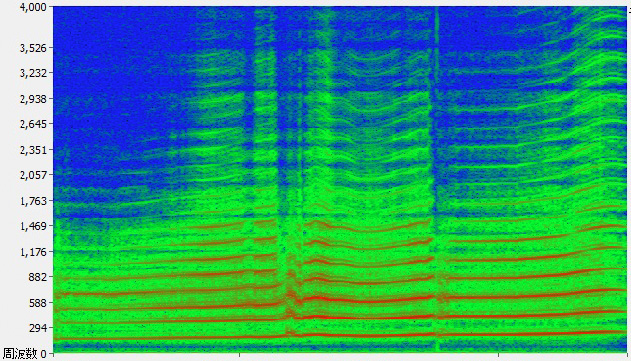Click the first time-axis tick mark
Screen dimensions: 631x361
(x=239, y=355)
